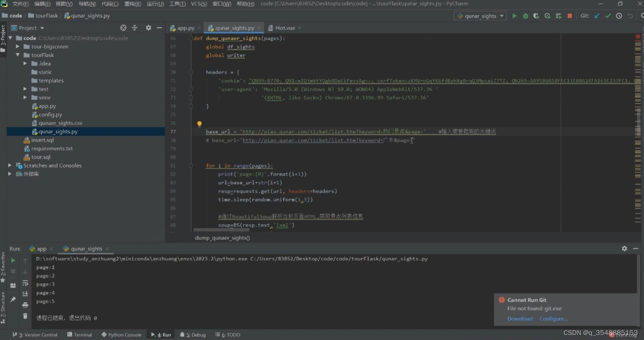Click the editor horizontal scrollbar
The height and width of the screenshot is (340, 644).
click(221, 230)
